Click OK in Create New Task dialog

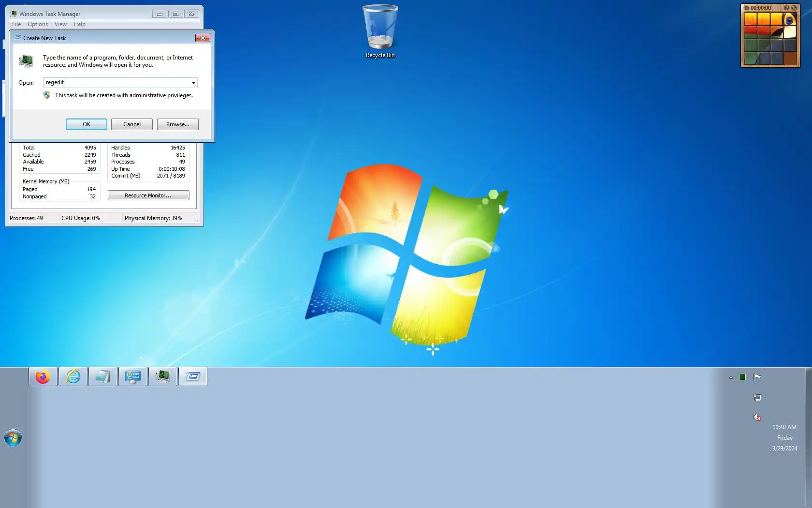pos(87,124)
